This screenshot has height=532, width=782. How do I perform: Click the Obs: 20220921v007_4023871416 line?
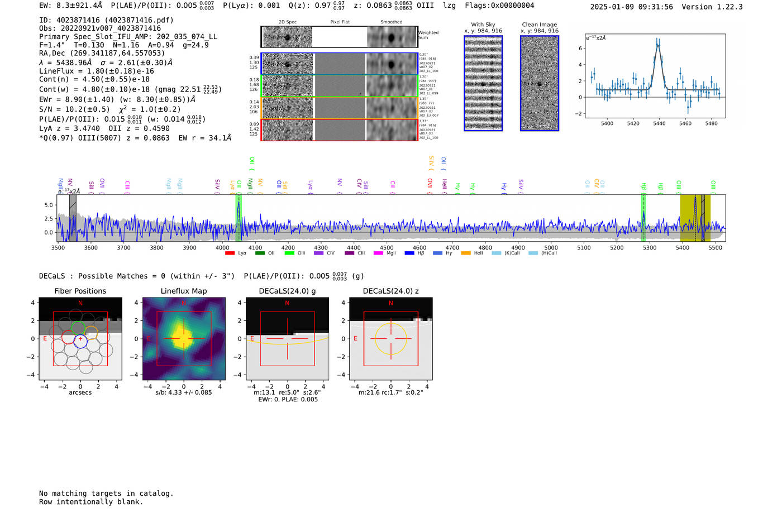pyautogui.click(x=100, y=28)
